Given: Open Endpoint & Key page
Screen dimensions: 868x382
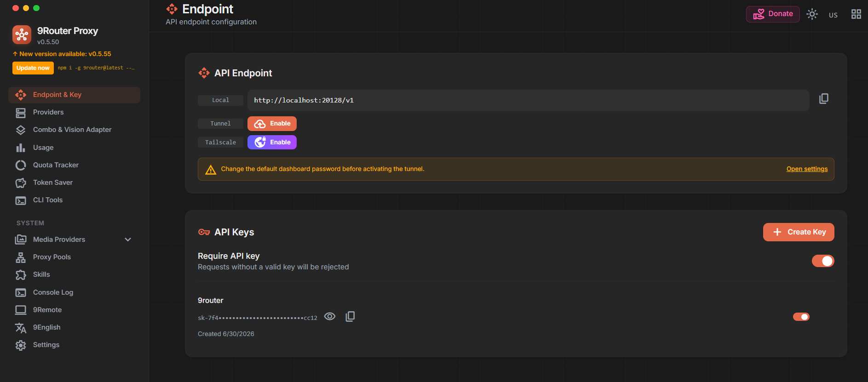Looking at the screenshot, I should pyautogui.click(x=75, y=95).
